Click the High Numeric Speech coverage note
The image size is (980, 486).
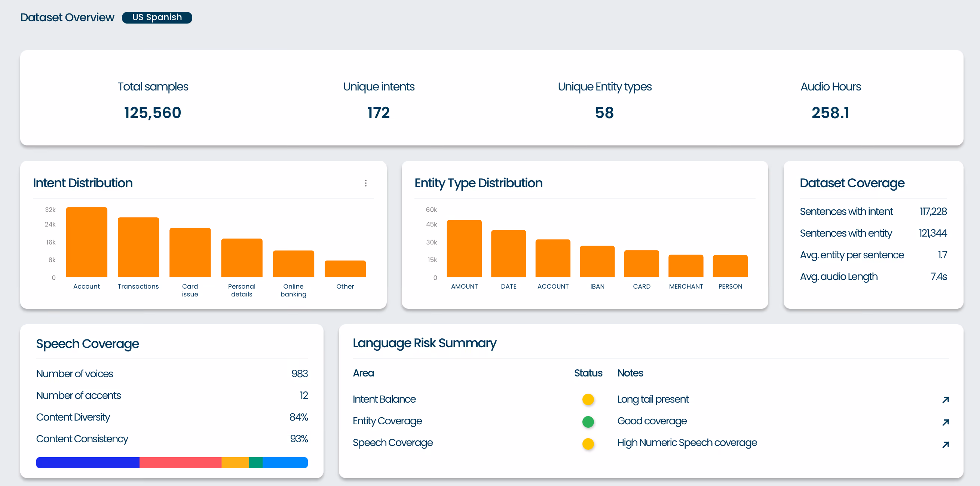pos(687,443)
